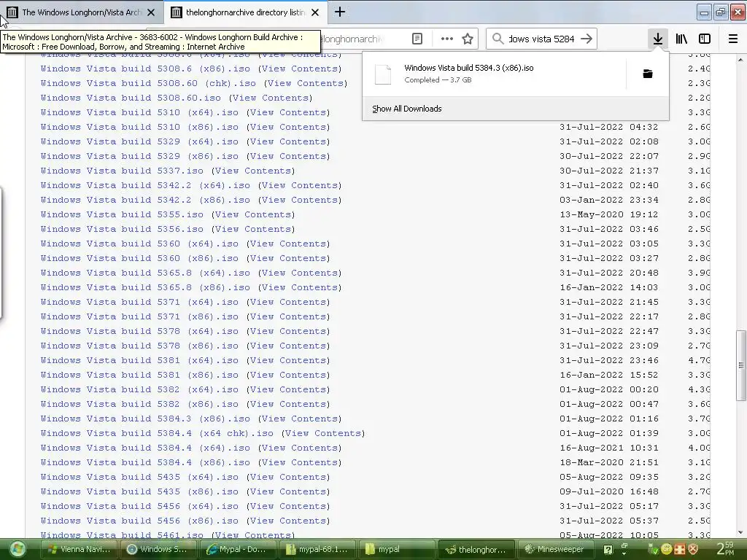Open the hamburger application menu
747x560 pixels.
click(733, 39)
